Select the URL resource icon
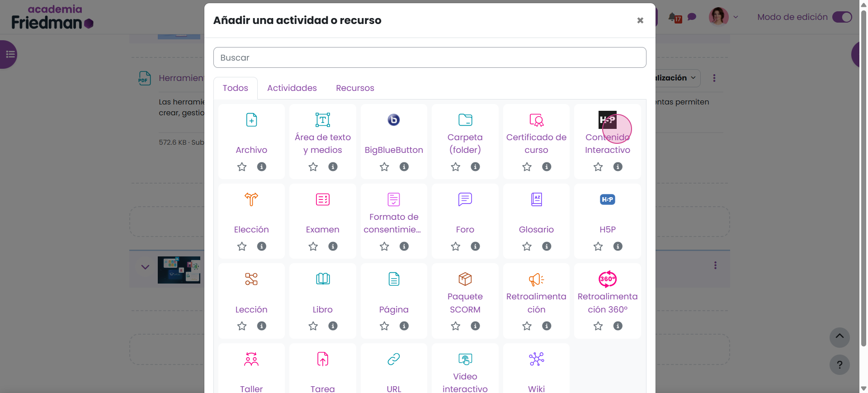 (394, 359)
